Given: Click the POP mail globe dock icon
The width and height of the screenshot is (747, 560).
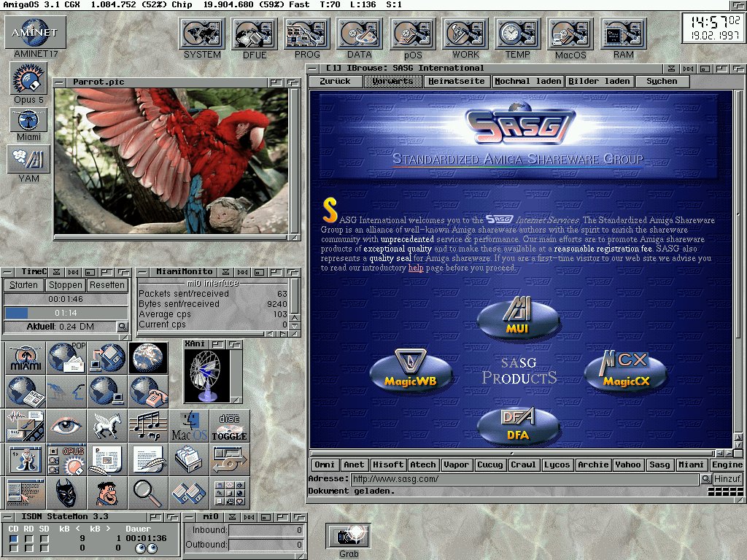Looking at the screenshot, I should pos(66,357).
